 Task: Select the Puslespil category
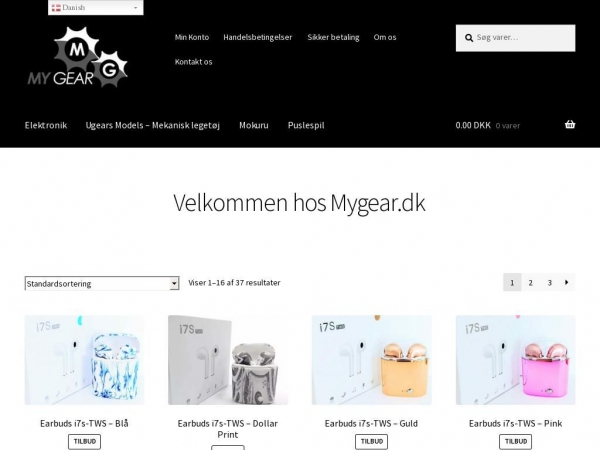click(306, 125)
